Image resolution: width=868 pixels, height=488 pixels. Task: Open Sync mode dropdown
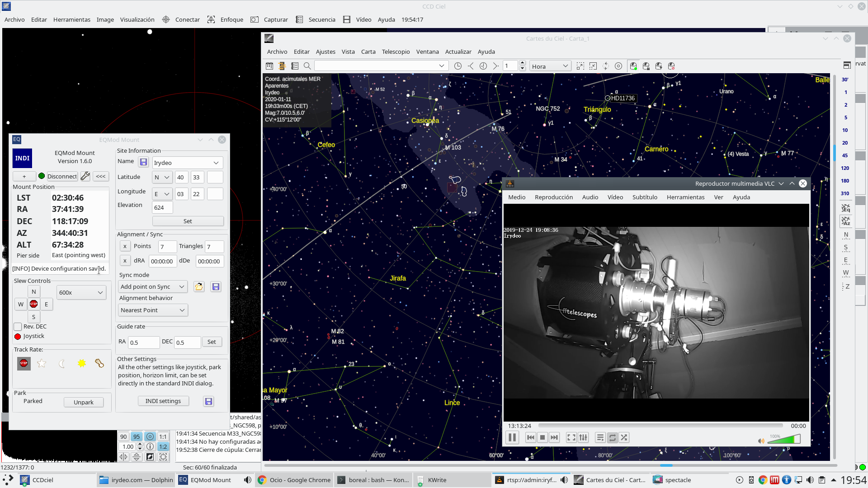coord(153,286)
